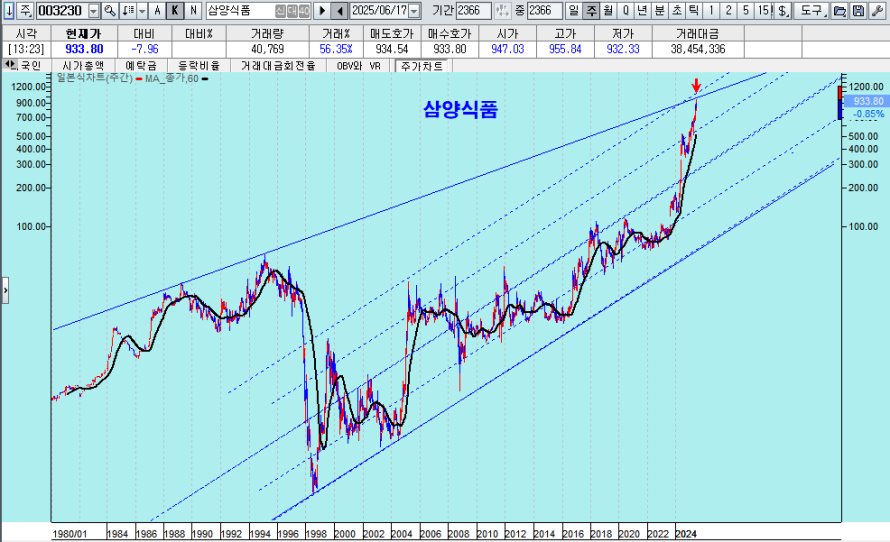This screenshot has width=890, height=542.
Task: Choose the 5 interval button
Action: pos(746,10)
